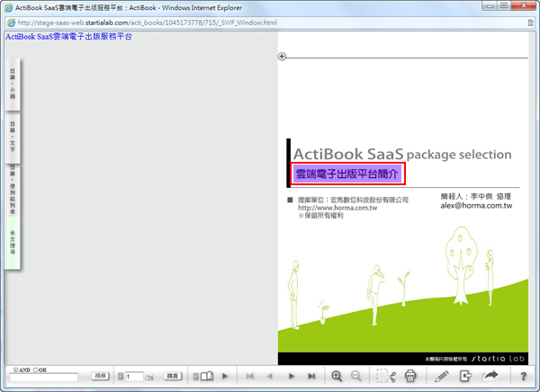Click the Internet Explorer icon in title bar
Image resolution: width=540 pixels, height=392 pixels.
(9, 7)
